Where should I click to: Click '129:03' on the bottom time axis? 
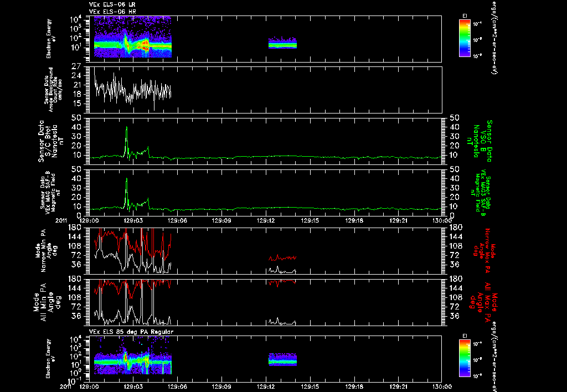coord(133,386)
